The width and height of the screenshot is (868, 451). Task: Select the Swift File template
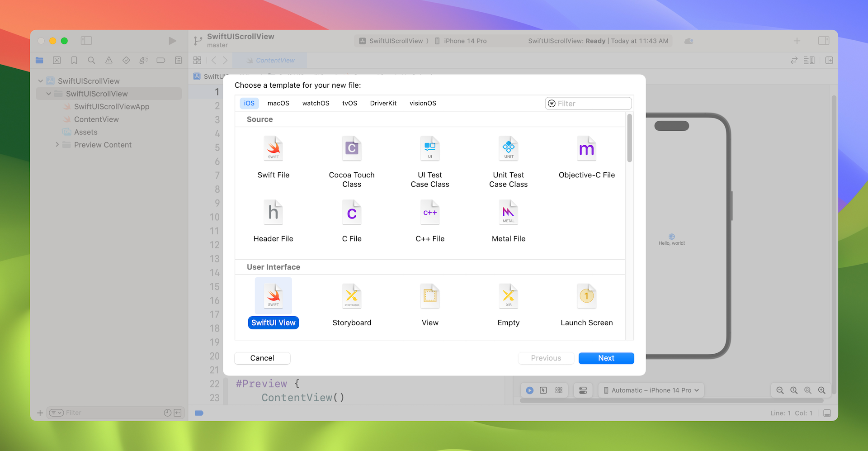pos(273,157)
